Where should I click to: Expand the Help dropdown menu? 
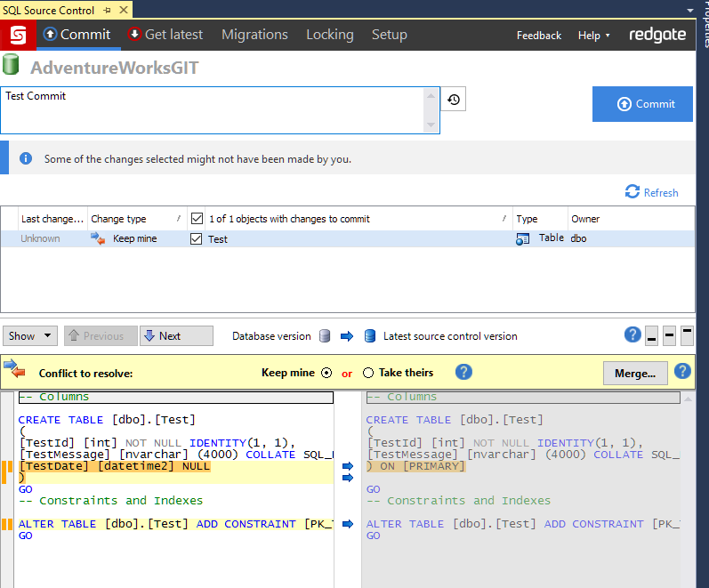click(593, 36)
